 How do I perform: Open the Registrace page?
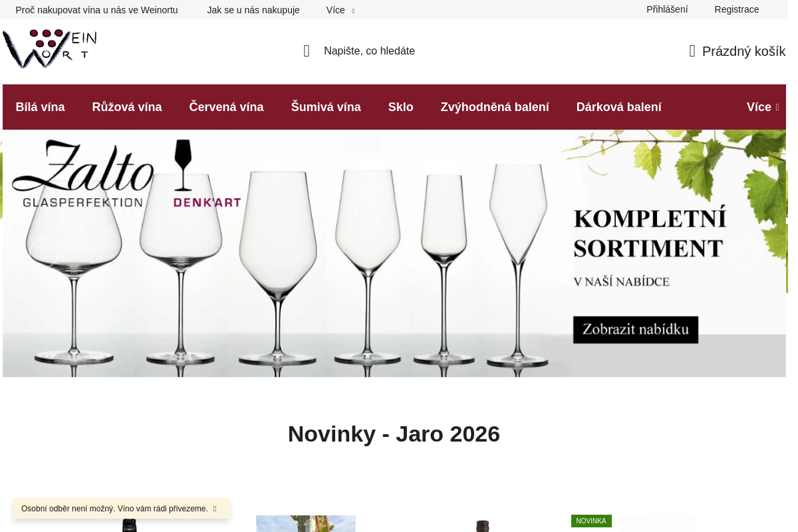pos(736,9)
